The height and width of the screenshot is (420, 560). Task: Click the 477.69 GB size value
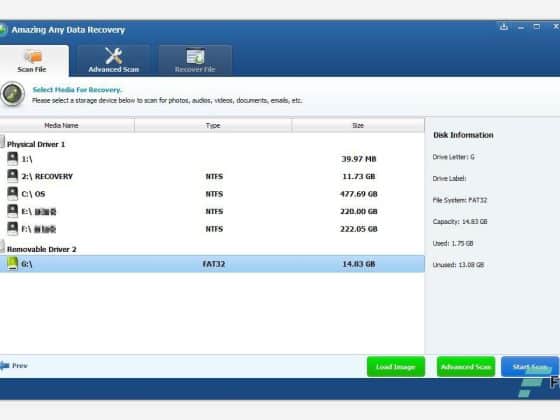(359, 194)
